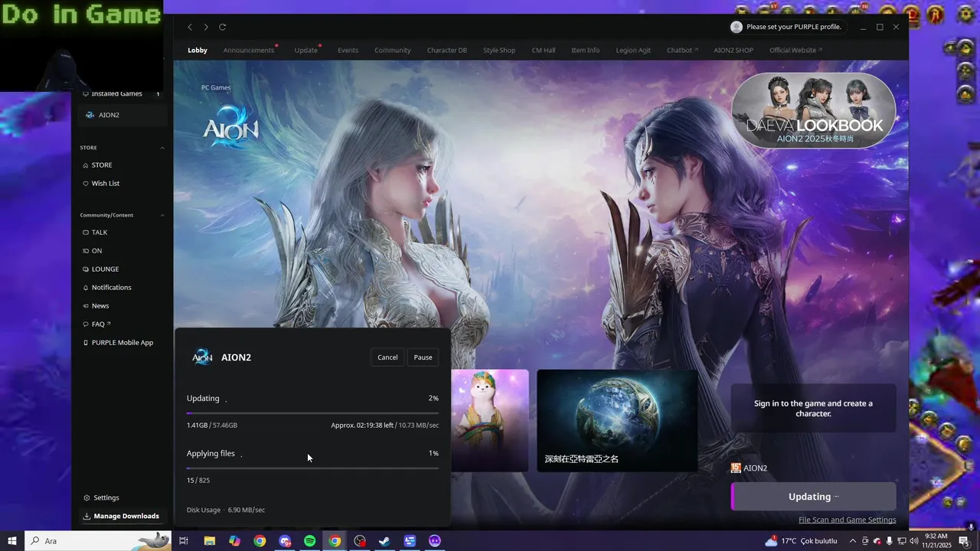This screenshot has width=980, height=551.
Task: Open the Chatbot external link tab
Action: click(682, 51)
